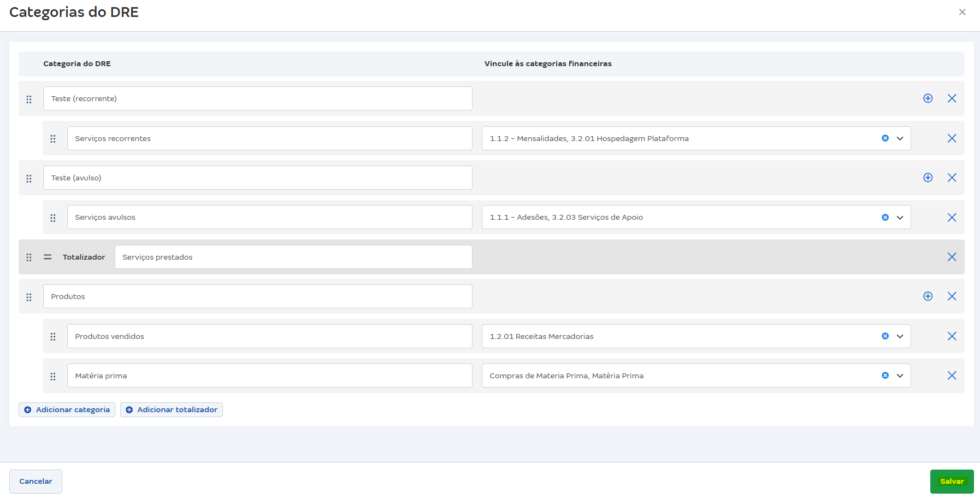Click the Vincule às categorias financeiras header
This screenshot has width=980, height=498.
click(548, 64)
